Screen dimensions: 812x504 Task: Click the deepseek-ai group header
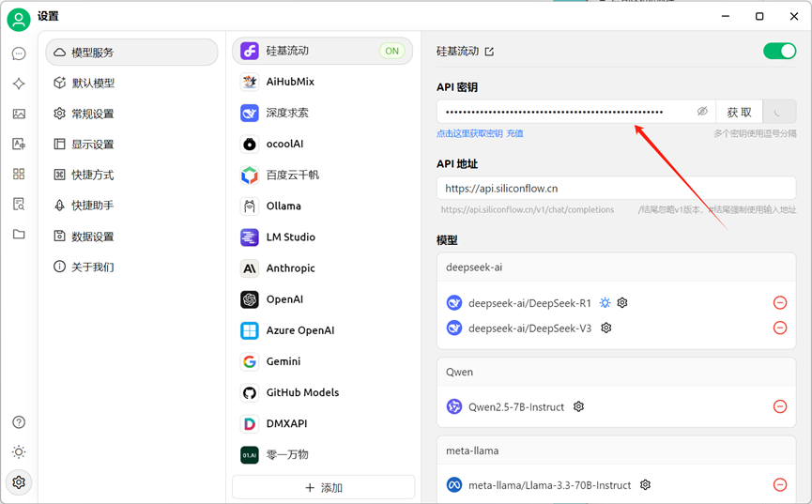point(616,267)
